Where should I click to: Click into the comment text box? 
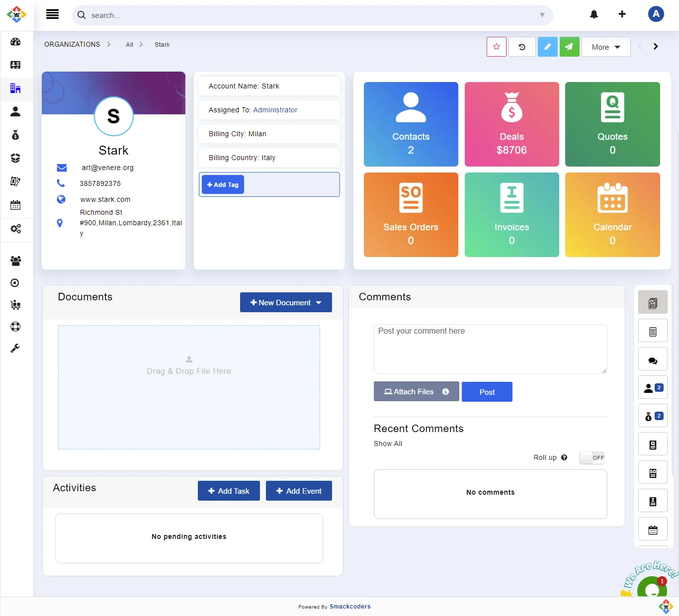pyautogui.click(x=490, y=349)
